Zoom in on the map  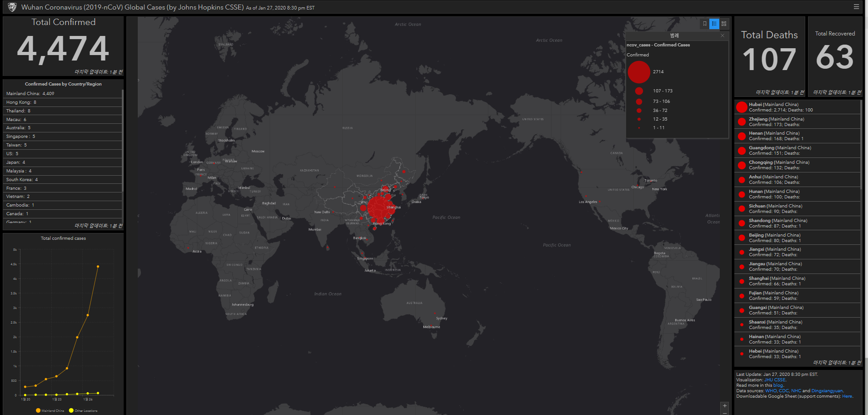click(x=725, y=405)
